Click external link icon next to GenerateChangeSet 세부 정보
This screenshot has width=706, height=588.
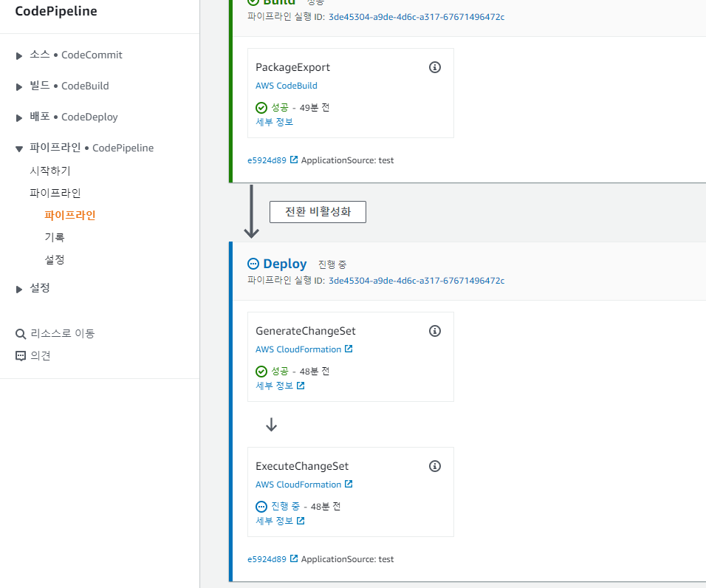click(x=301, y=386)
